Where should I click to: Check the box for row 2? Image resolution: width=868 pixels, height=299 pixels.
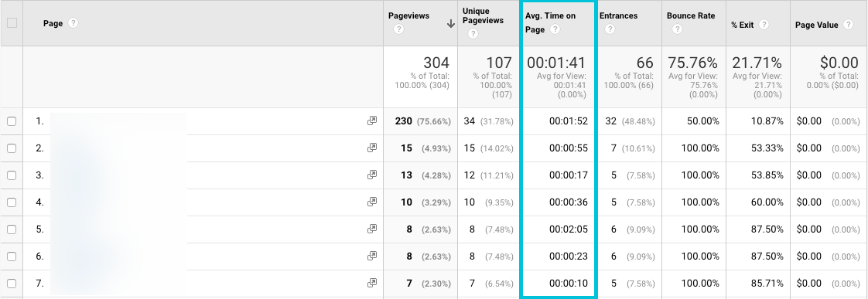point(12,148)
